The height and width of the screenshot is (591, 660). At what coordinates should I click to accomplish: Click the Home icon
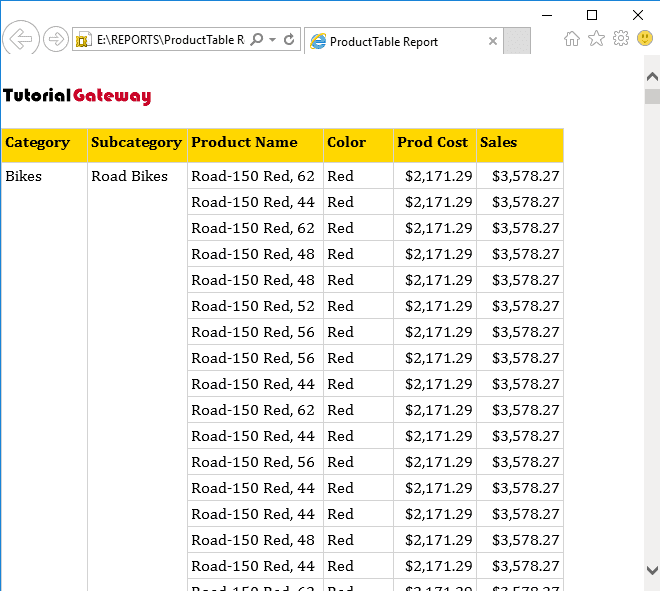(572, 39)
